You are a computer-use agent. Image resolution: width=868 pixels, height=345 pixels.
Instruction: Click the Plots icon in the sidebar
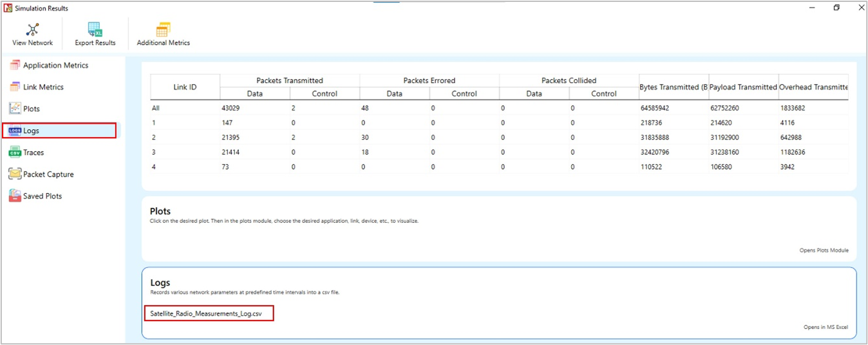click(x=15, y=109)
